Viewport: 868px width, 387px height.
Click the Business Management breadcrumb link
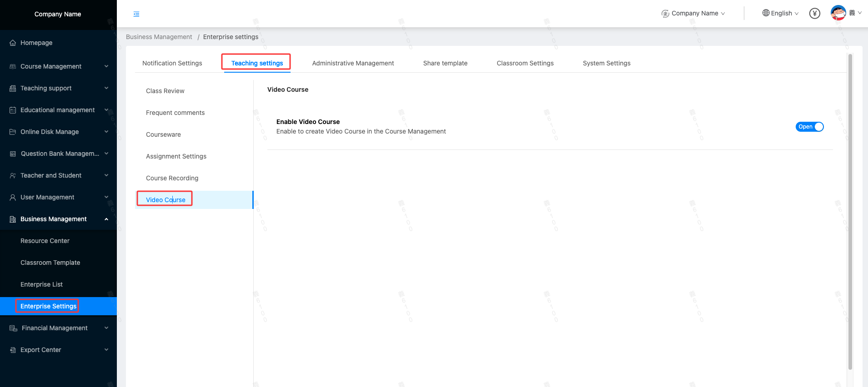[x=159, y=37]
